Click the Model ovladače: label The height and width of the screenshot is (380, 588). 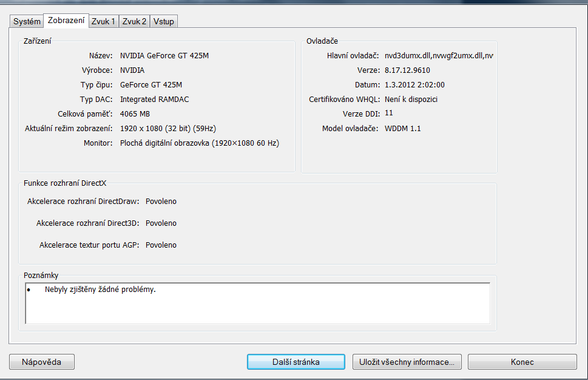350,129
